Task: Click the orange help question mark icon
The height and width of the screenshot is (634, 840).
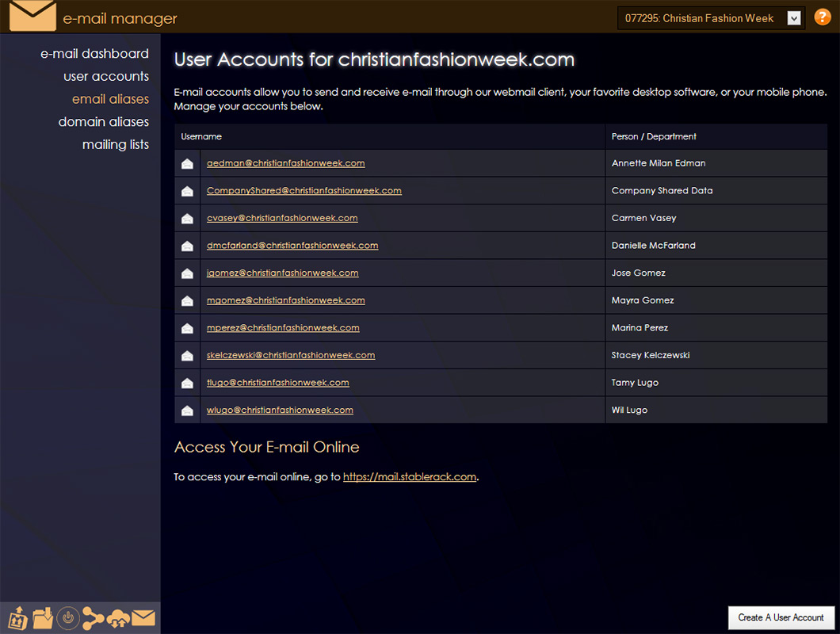Action: (x=822, y=17)
